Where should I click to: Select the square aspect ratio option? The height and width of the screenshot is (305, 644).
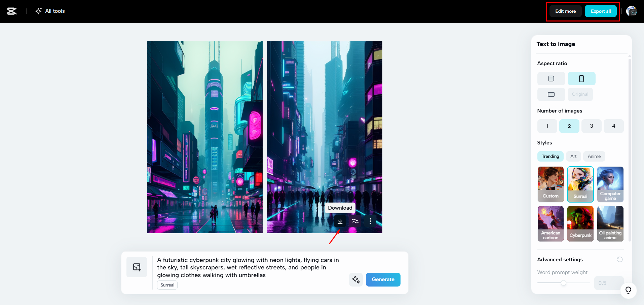coord(551,78)
